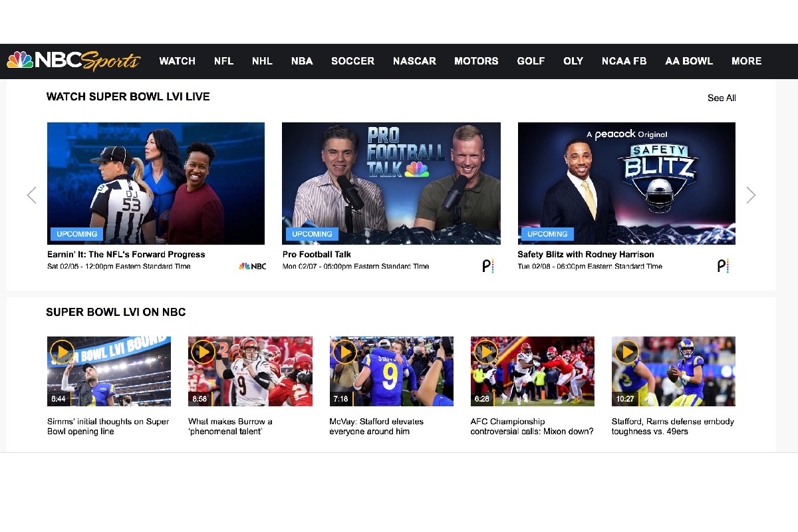Click 'Tue 02/08 - 06:00pm Eastern Standard Time'
This screenshot has height=532, width=798.
point(590,266)
